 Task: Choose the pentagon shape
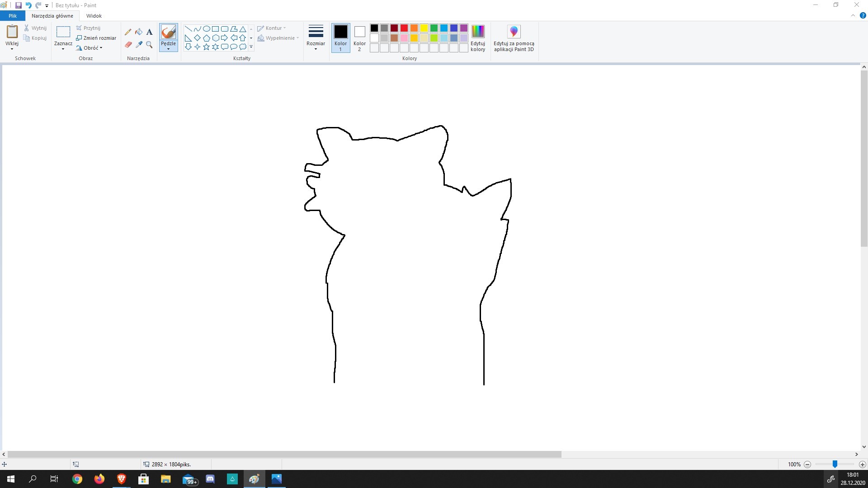click(206, 38)
